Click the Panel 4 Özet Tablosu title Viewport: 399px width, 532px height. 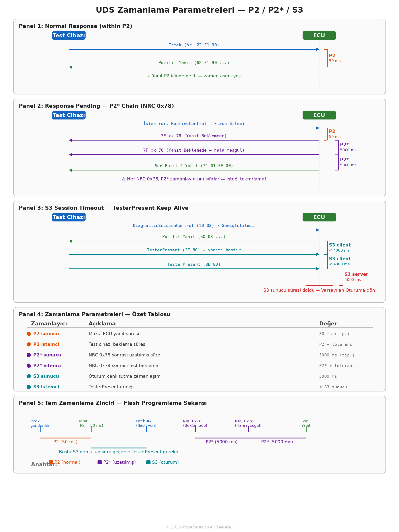[x=94, y=314]
